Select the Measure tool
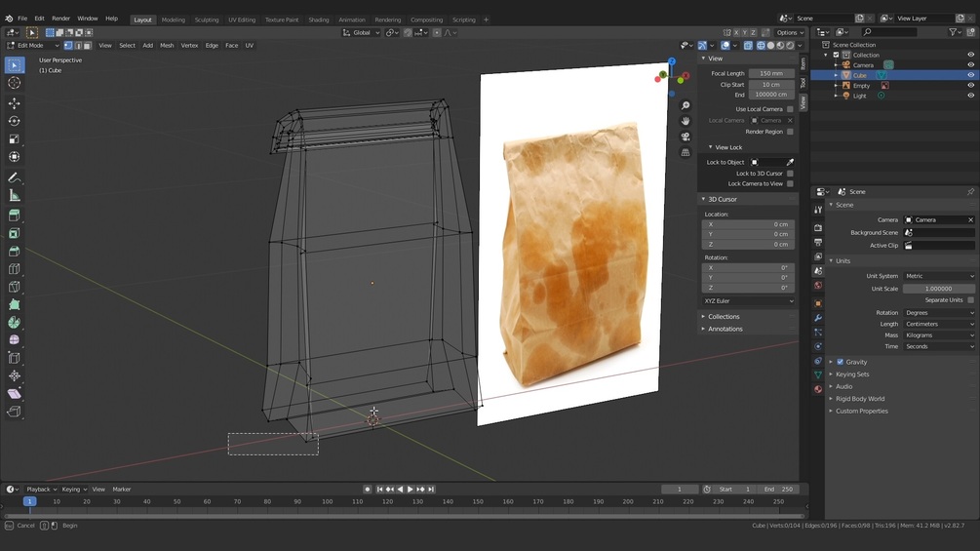Image resolution: width=980 pixels, height=551 pixels. pyautogui.click(x=14, y=196)
